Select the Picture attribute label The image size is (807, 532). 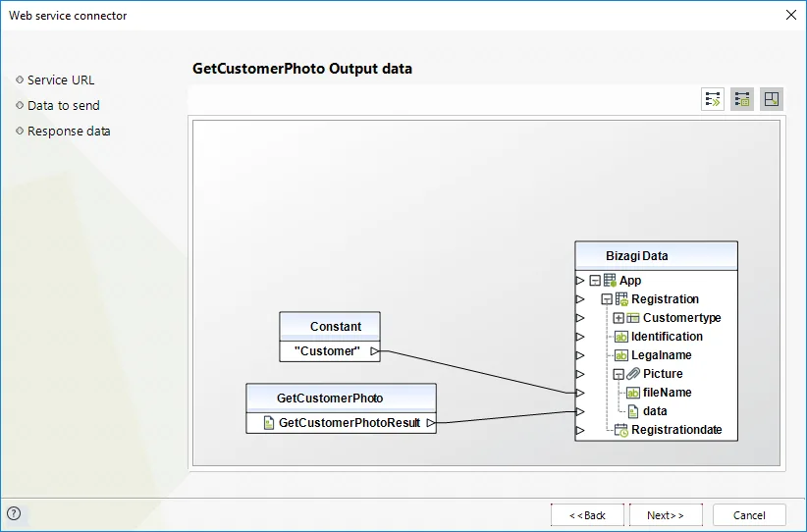point(663,374)
